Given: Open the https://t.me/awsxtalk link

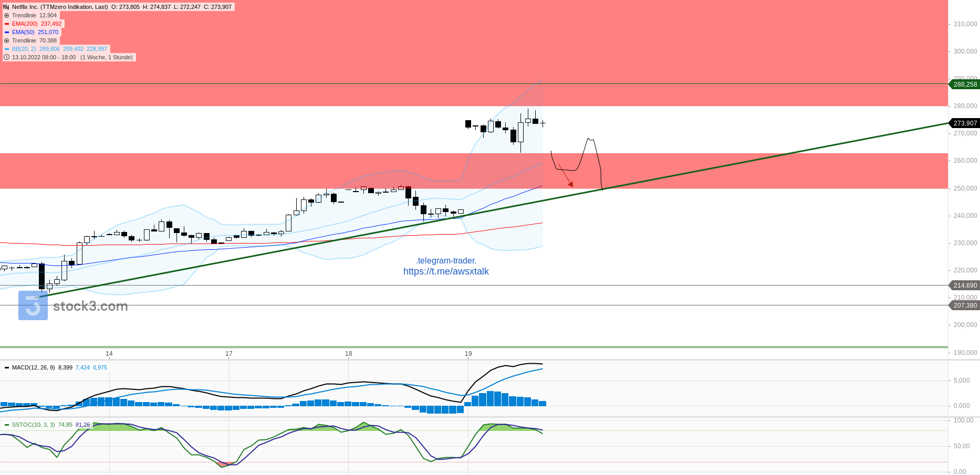Looking at the screenshot, I should pos(446,271).
